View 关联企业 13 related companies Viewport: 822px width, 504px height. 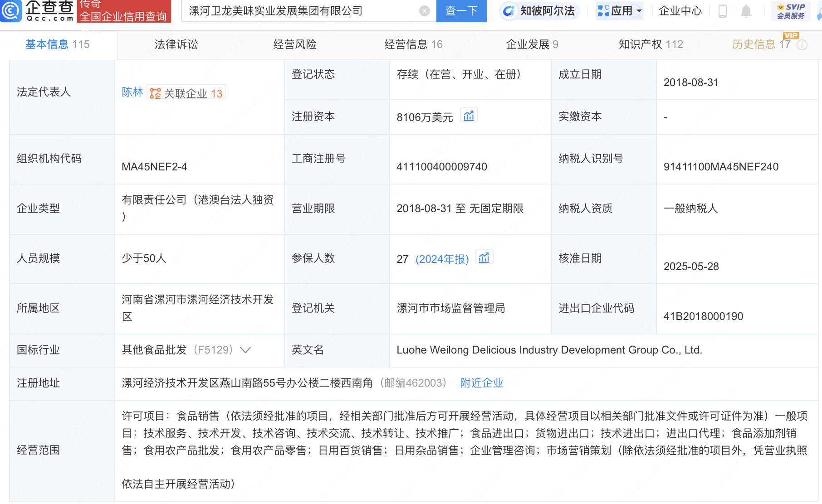coord(186,93)
